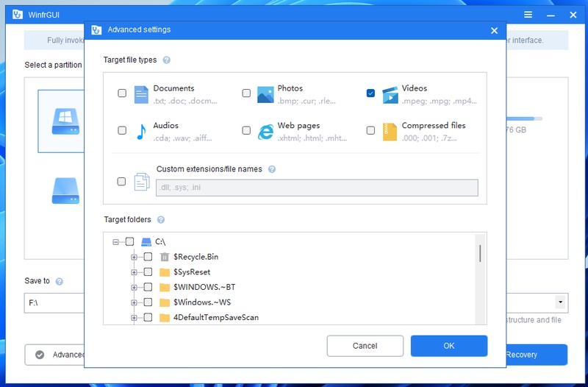Viewport: 588px width, 387px height.
Task: Click the Cancel button
Action: point(365,346)
